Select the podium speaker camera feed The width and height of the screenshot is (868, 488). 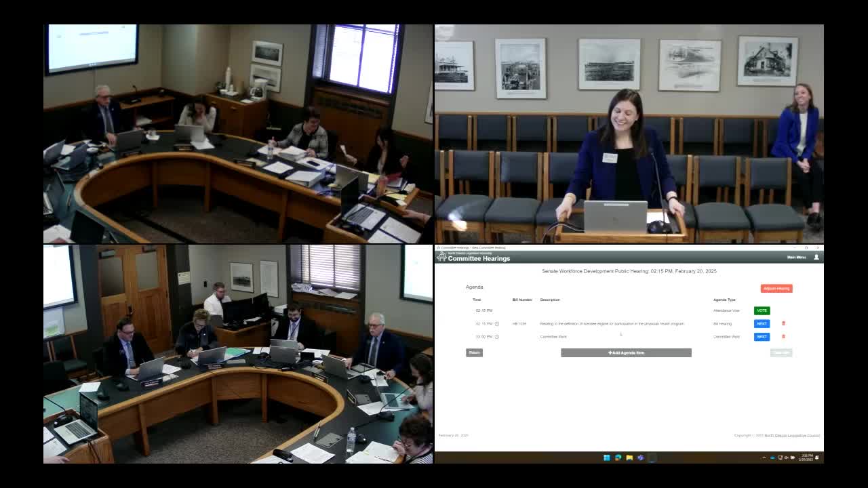pyautogui.click(x=629, y=134)
